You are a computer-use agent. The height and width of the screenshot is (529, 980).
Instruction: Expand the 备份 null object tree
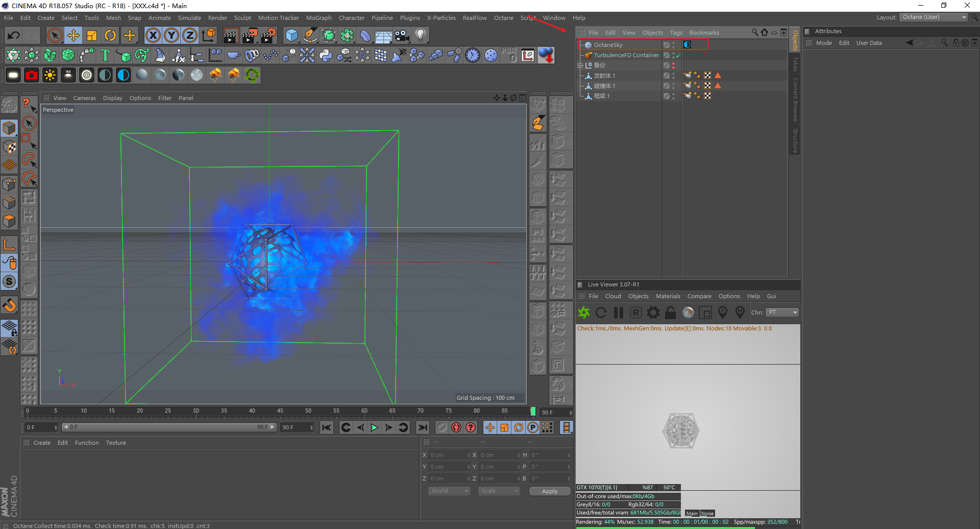click(580, 65)
